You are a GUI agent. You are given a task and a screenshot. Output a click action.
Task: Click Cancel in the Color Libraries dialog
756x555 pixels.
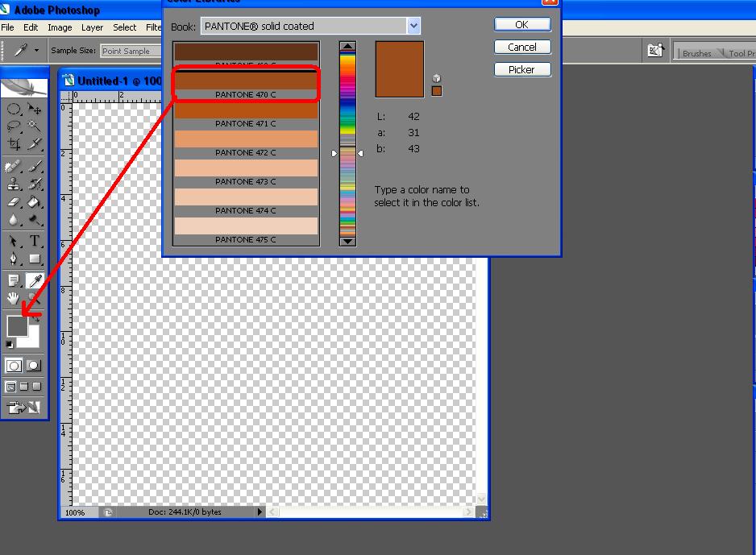point(522,48)
